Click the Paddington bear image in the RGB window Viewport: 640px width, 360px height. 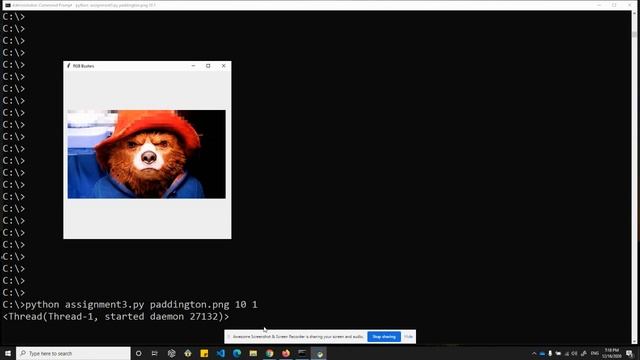coord(147,154)
